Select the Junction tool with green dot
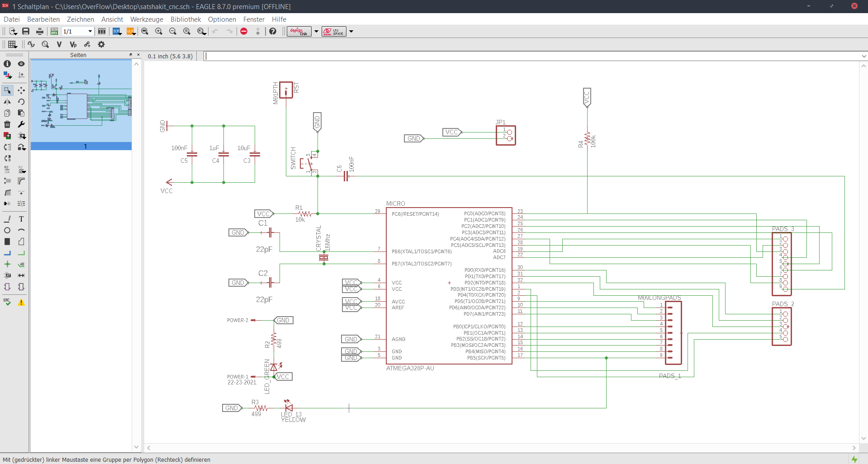The image size is (868, 464). 7,264
